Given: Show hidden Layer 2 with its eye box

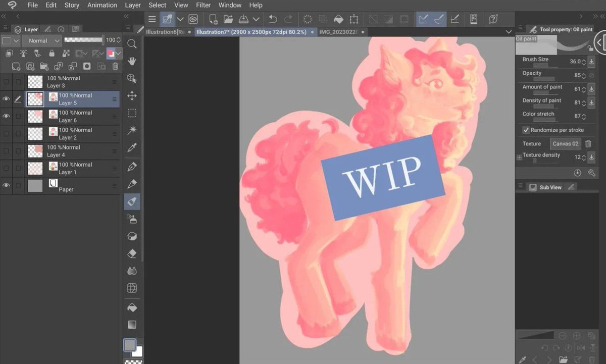Looking at the screenshot, I should (x=6, y=134).
